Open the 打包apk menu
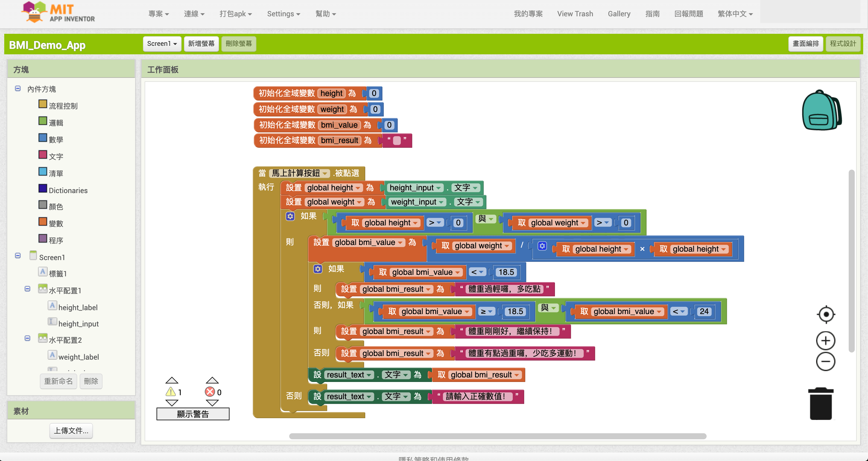This screenshot has height=461, width=868. click(x=236, y=14)
